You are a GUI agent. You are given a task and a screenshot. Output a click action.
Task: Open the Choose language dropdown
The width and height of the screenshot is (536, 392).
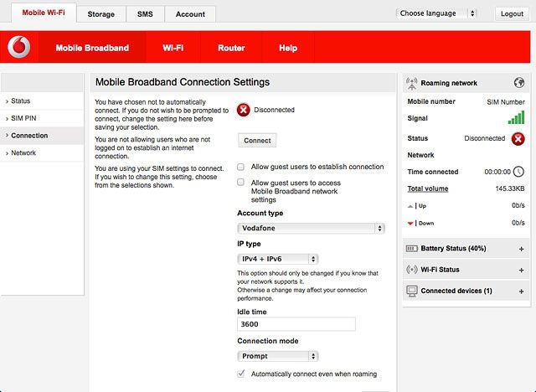(436, 13)
